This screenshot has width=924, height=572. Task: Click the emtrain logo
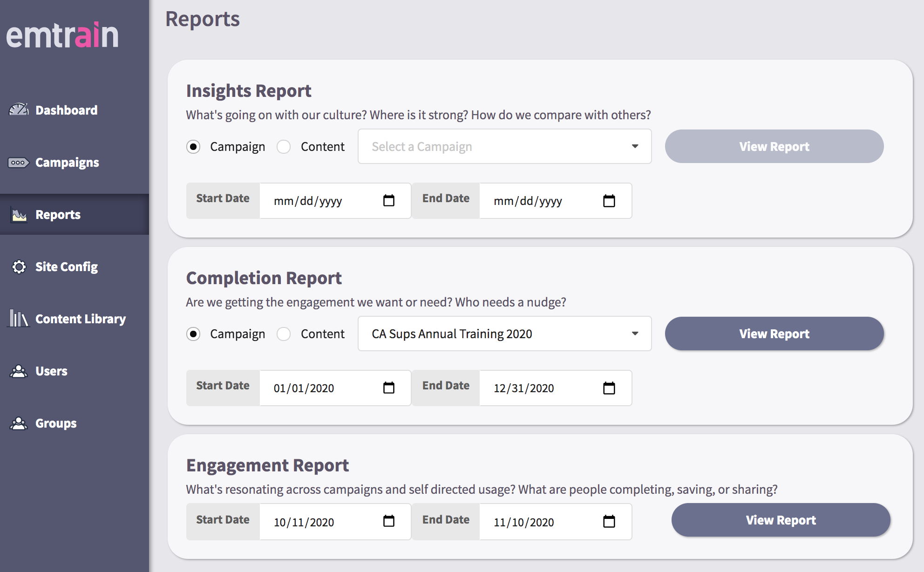(x=62, y=35)
